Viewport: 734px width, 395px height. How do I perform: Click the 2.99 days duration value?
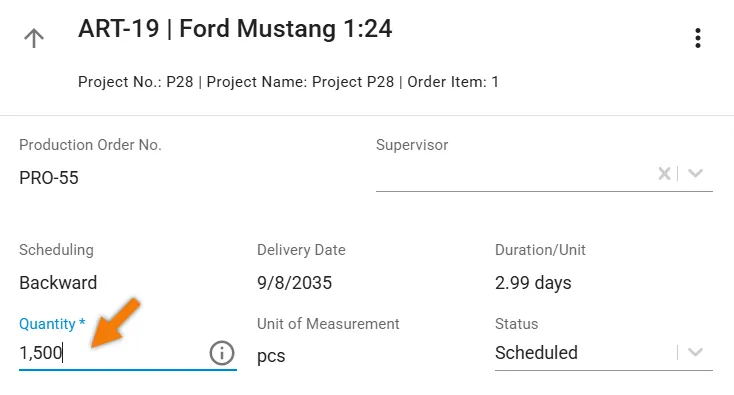coord(533,283)
